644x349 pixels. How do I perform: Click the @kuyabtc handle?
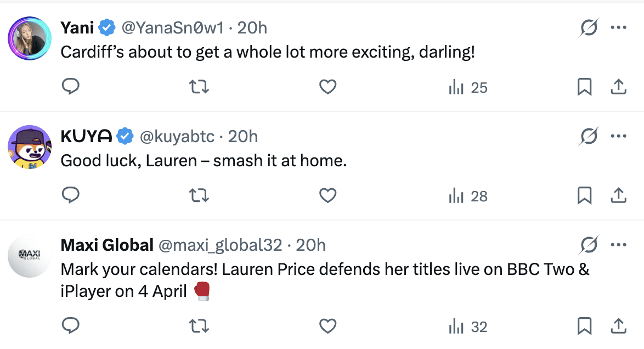coord(179,136)
